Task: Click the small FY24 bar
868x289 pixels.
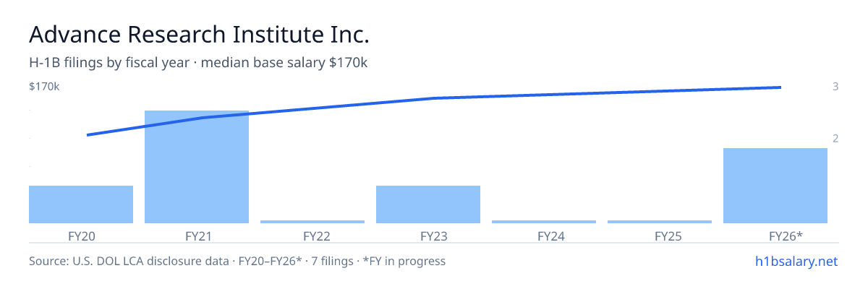Action: (544, 221)
